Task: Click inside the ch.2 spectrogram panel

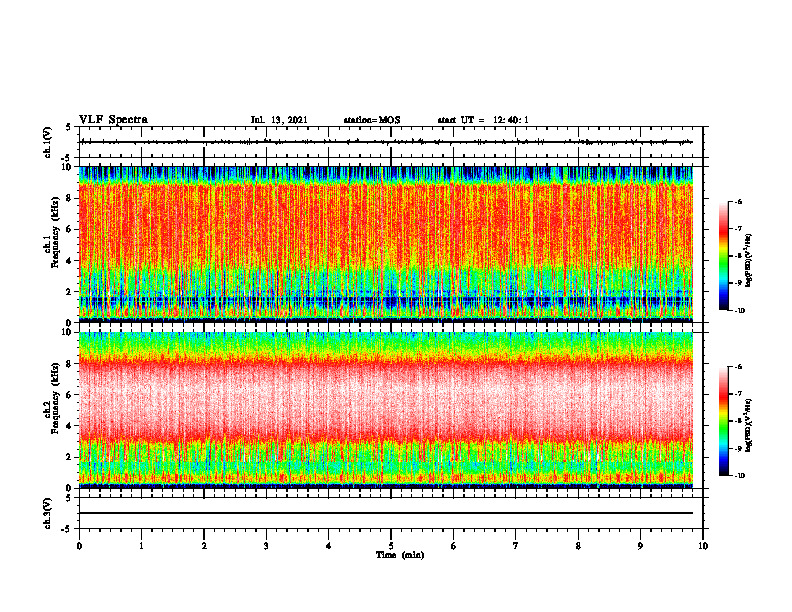Action: (386, 410)
